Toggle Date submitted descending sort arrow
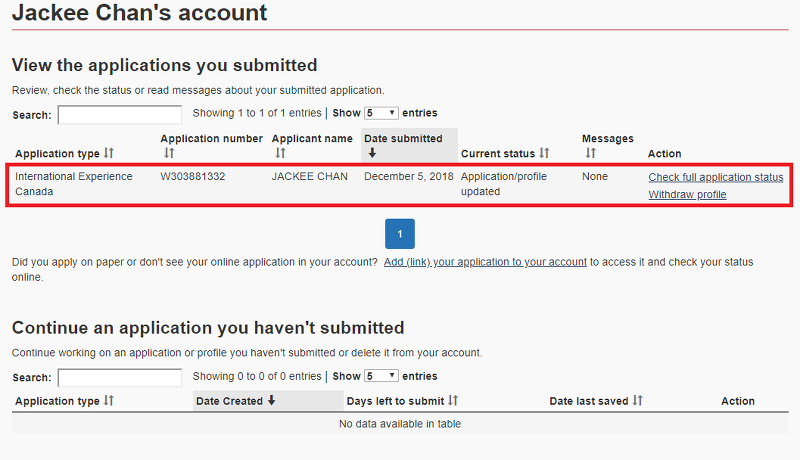The image size is (800, 460). [x=372, y=153]
